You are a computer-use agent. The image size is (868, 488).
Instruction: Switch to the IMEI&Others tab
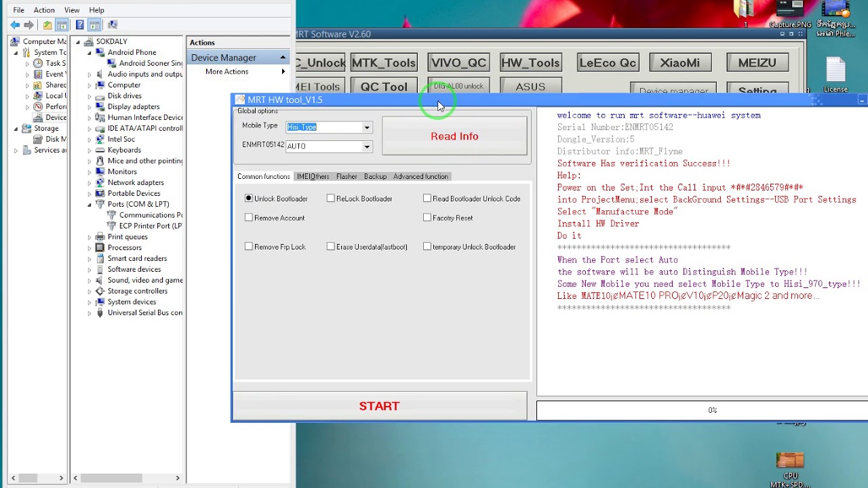point(313,176)
